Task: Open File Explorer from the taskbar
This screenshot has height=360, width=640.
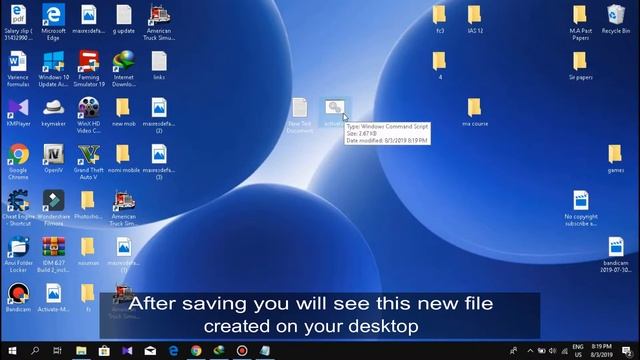Action: coord(81,351)
